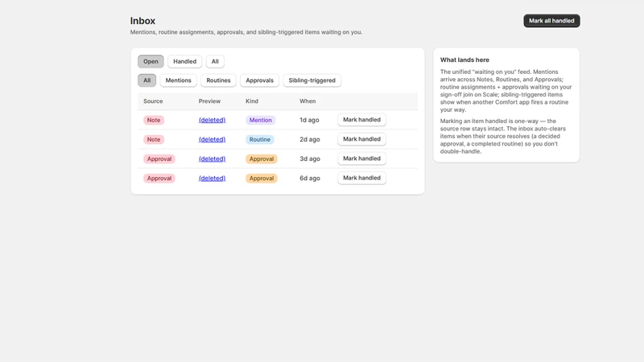Click the '2d ago' timestamp
644x362 pixels.
click(310, 139)
